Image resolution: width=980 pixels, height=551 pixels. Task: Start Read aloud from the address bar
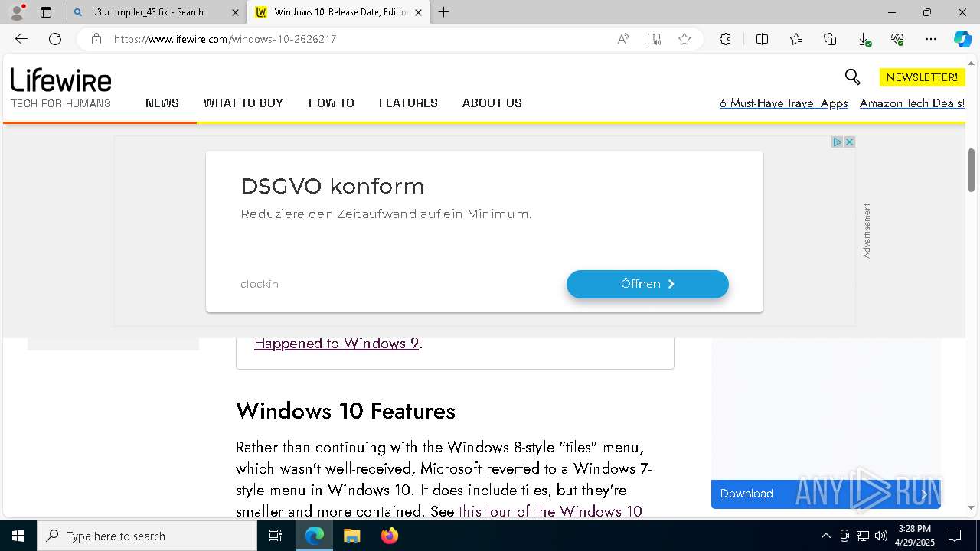point(623,39)
